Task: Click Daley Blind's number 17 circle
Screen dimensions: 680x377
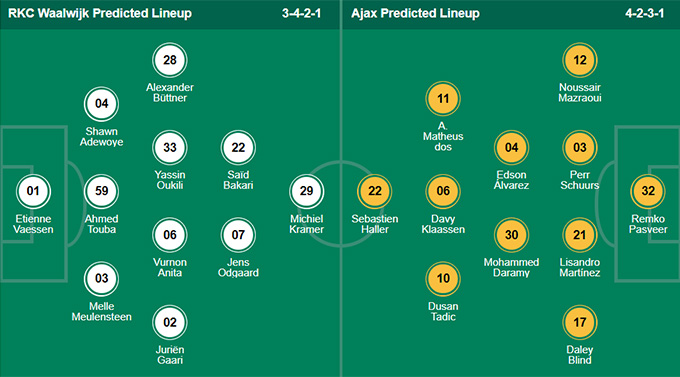Action: tap(580, 322)
